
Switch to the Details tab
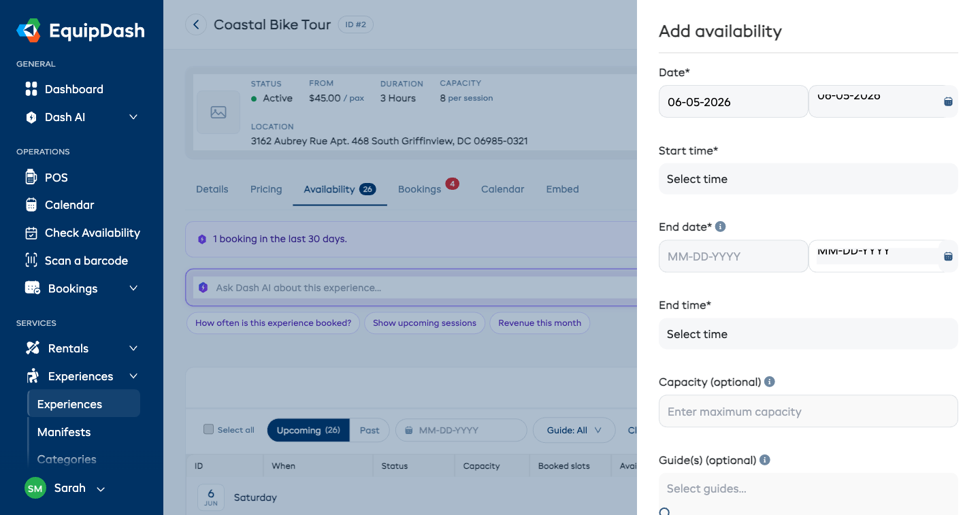(x=212, y=189)
